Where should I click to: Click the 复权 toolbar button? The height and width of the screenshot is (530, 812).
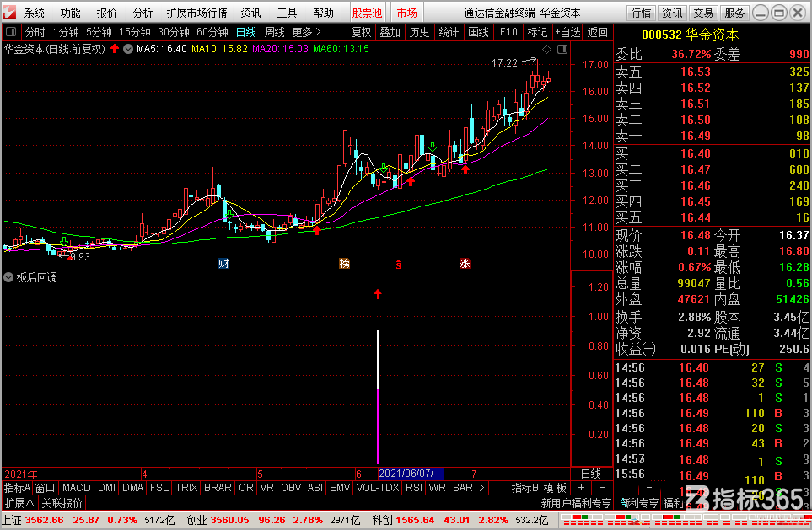(362, 33)
